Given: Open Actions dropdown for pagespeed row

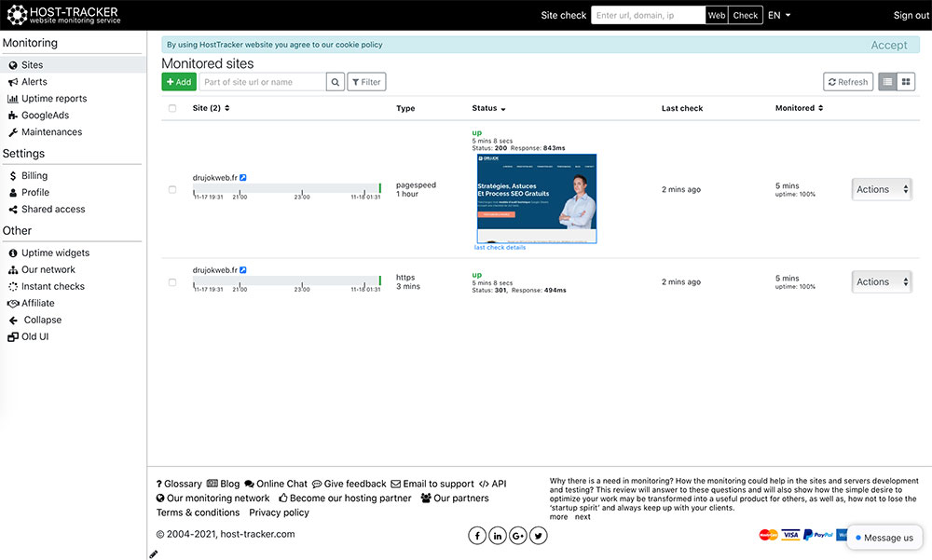Looking at the screenshot, I should pyautogui.click(x=882, y=189).
